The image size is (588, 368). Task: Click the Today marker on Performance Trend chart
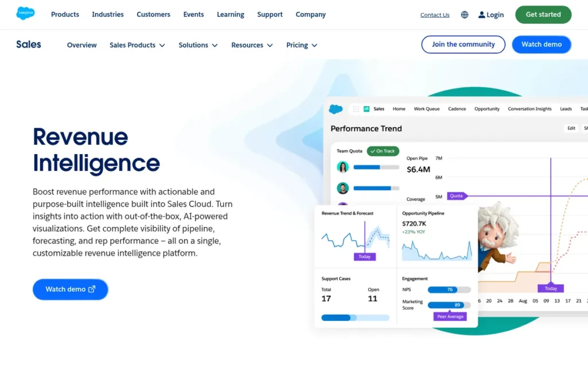click(551, 289)
